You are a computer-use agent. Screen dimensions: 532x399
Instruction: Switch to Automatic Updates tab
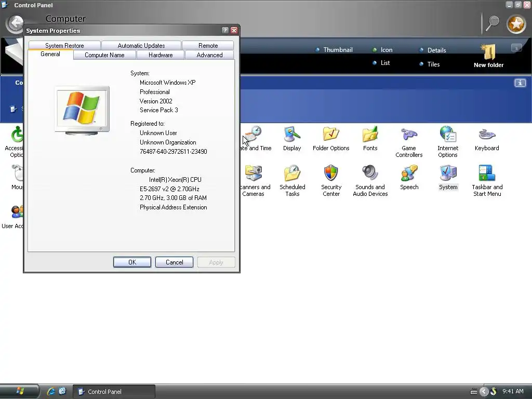coord(141,46)
